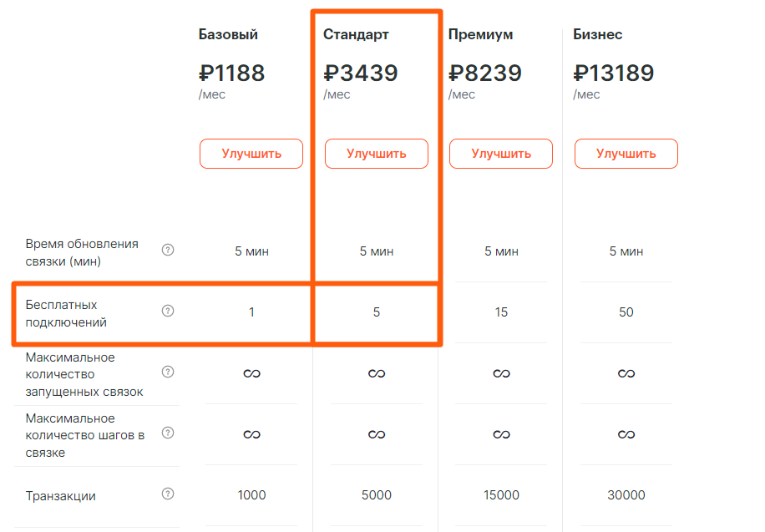
Task: Click the Премиум plan name
Action: point(480,34)
